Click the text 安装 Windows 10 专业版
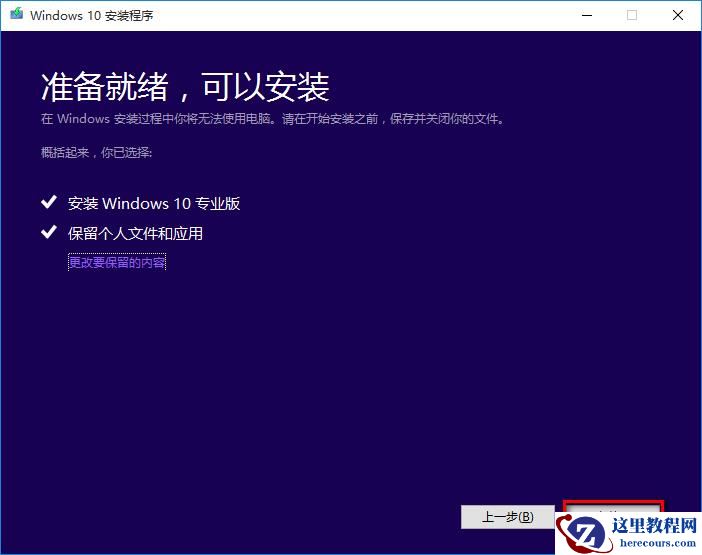702x555 pixels. (154, 204)
